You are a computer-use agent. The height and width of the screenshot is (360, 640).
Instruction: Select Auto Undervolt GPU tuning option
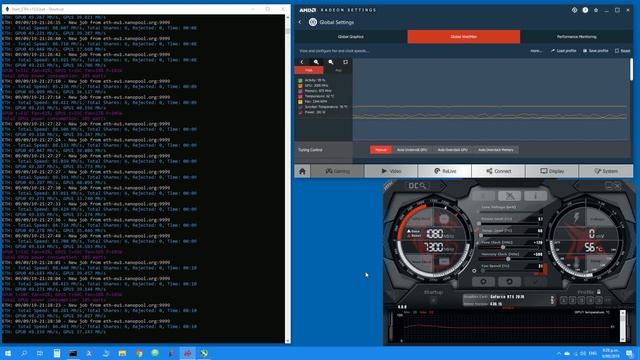[x=412, y=150]
